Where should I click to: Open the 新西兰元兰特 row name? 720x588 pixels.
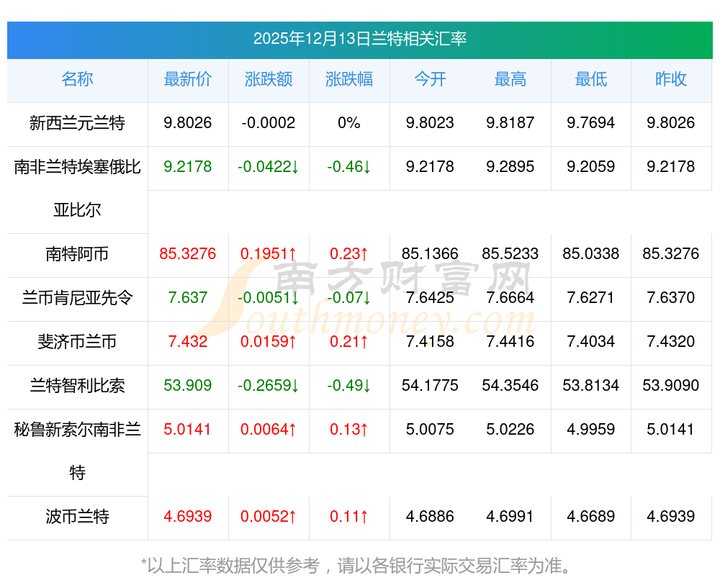[77, 123]
